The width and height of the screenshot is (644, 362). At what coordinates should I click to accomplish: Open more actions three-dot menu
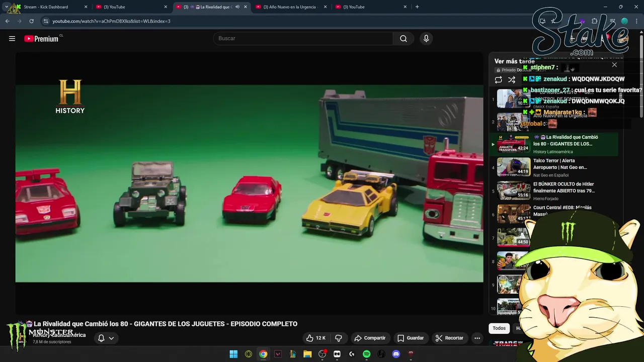pos(477,338)
